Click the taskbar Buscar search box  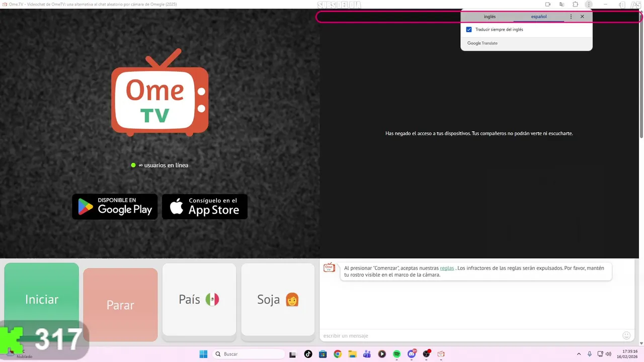[x=249, y=354]
